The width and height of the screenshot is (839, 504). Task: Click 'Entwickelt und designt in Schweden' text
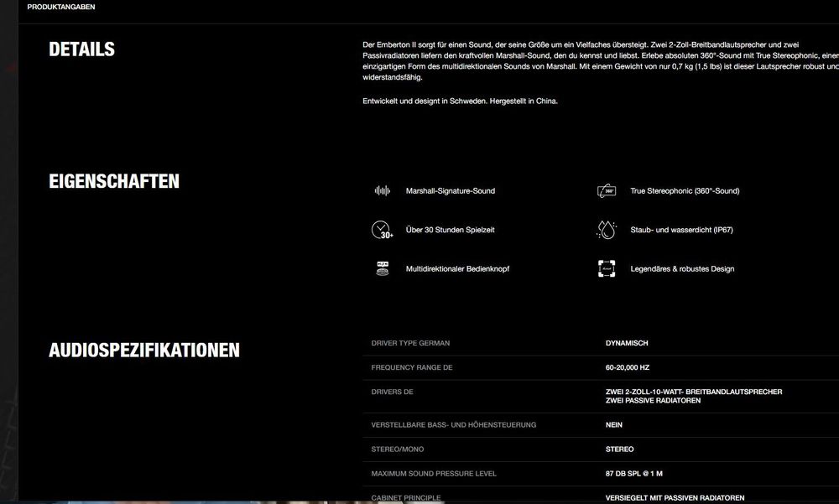point(425,101)
